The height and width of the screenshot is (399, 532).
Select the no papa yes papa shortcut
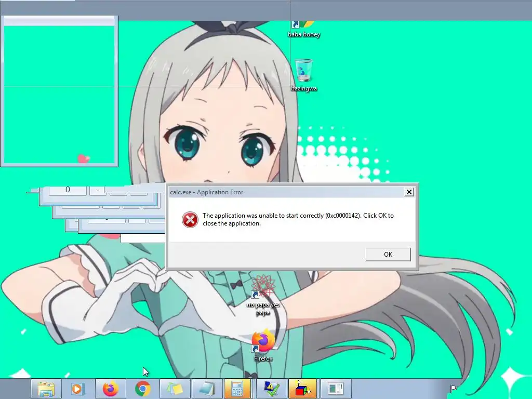coord(263,296)
